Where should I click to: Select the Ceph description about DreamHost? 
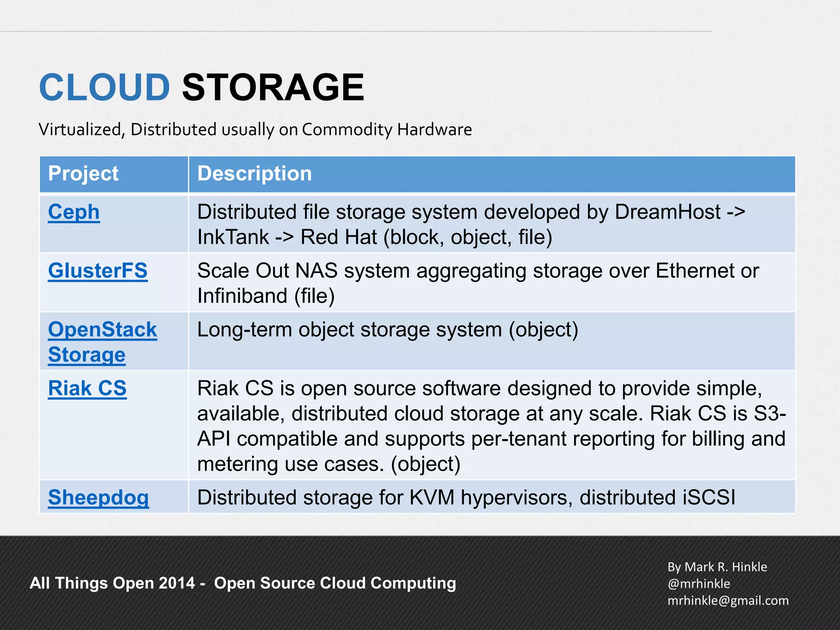coord(471,224)
